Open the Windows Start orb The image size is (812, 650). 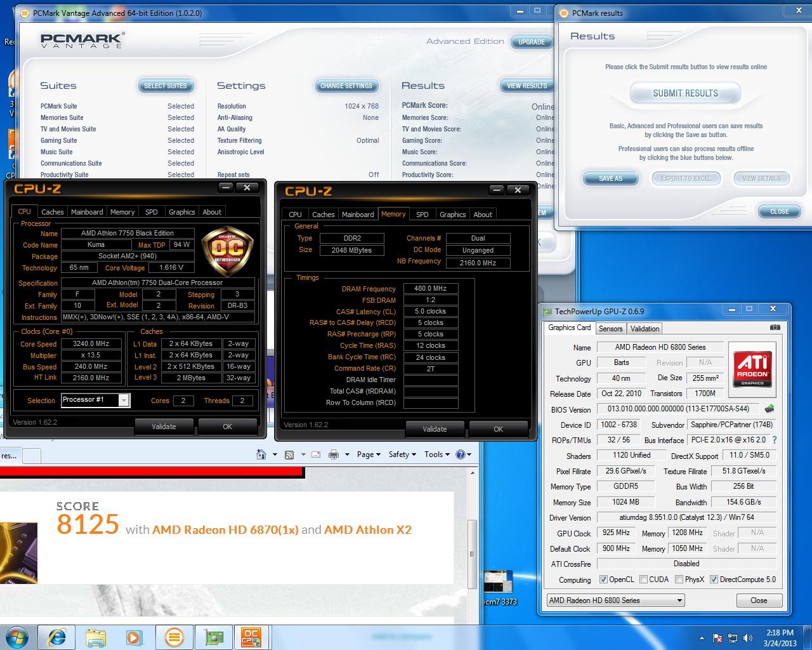point(18,637)
